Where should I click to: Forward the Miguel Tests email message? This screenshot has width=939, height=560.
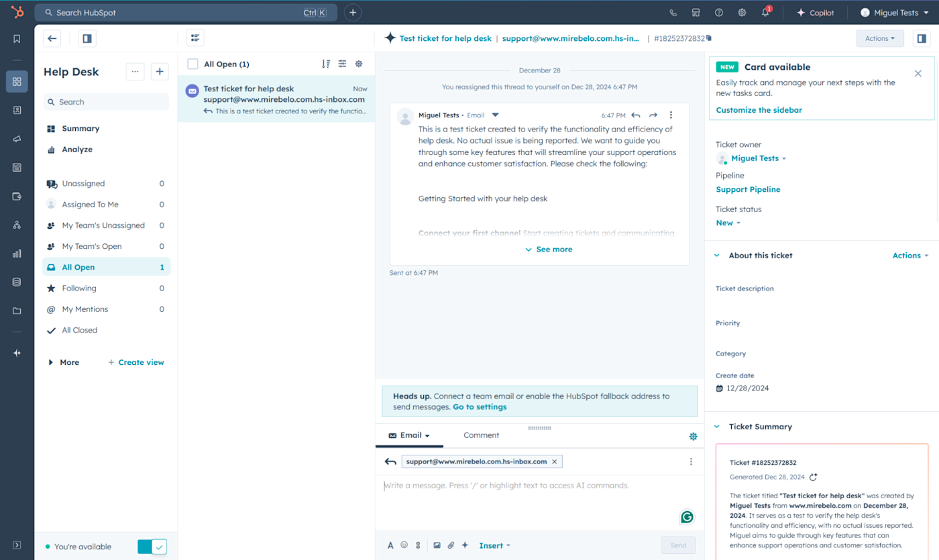tap(653, 115)
